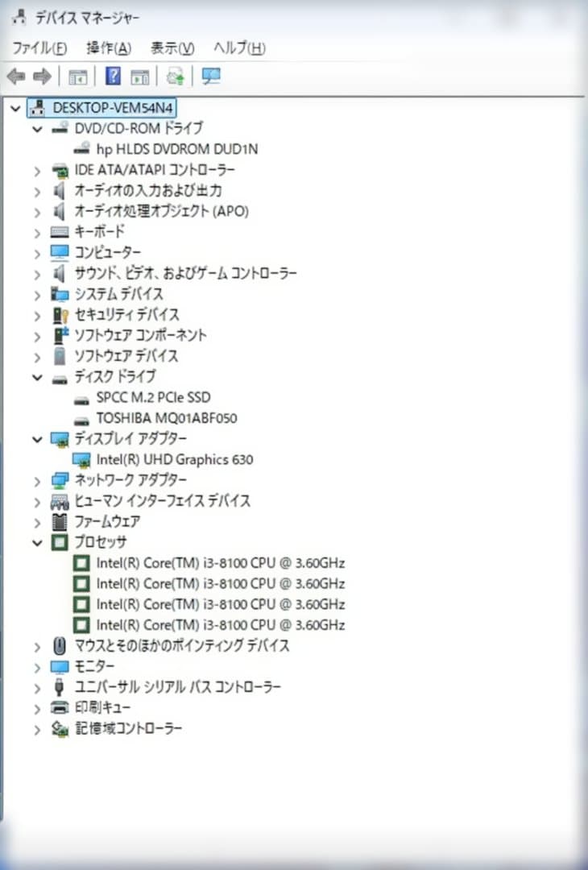Click the コンピューター monitor icon
Screen dimensions: 588x870
[x=60, y=252]
